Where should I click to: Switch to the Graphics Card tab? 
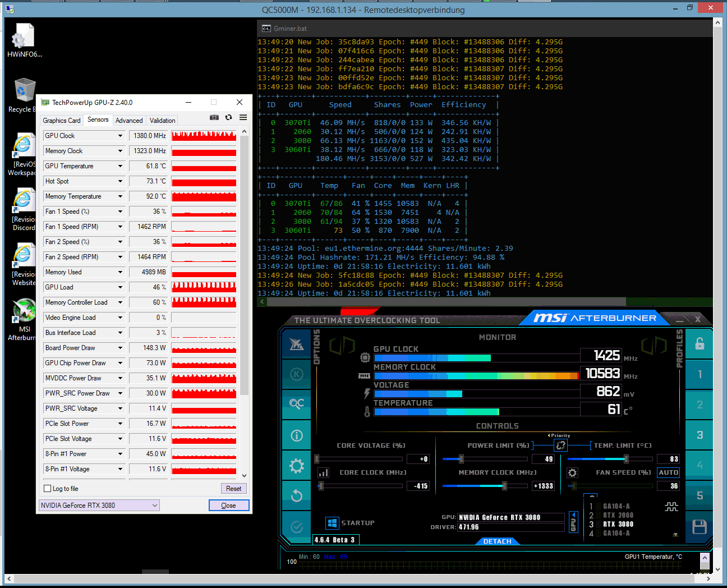pos(62,121)
